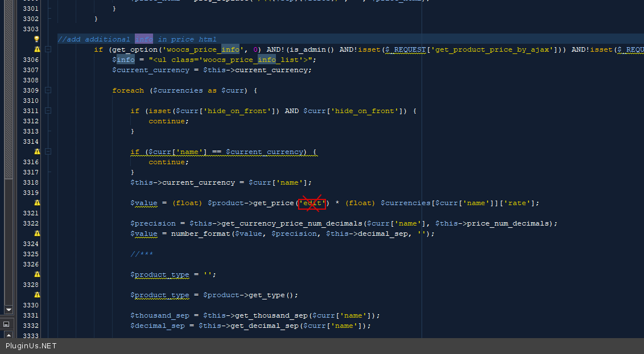Image resolution: width=644 pixels, height=354 pixels.
Task: Collapse the current_currency comparison if block
Action: tap(48, 152)
